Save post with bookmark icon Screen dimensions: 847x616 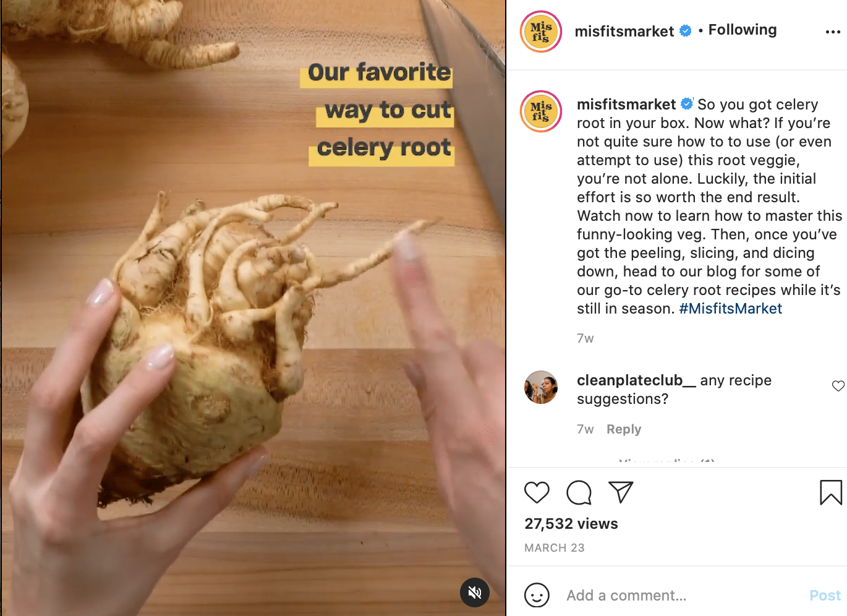coord(831,492)
